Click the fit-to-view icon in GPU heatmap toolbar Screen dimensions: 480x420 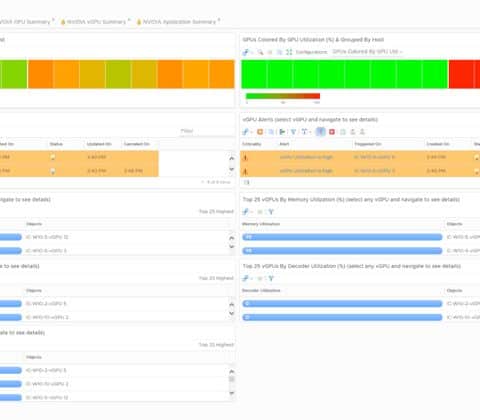(x=289, y=52)
